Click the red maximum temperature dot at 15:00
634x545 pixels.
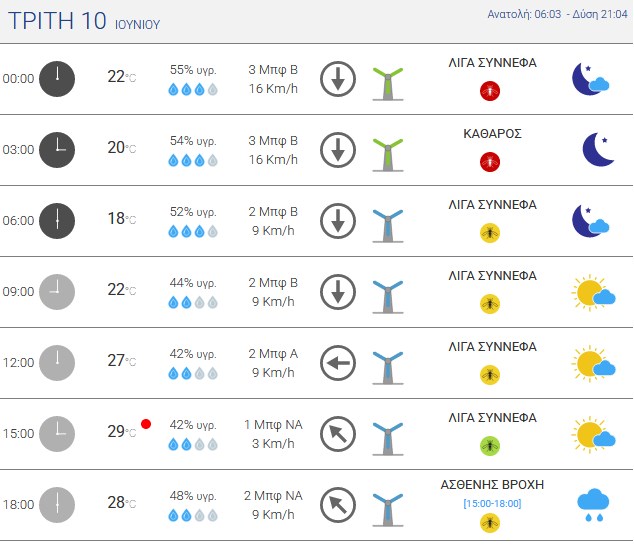click(146, 424)
